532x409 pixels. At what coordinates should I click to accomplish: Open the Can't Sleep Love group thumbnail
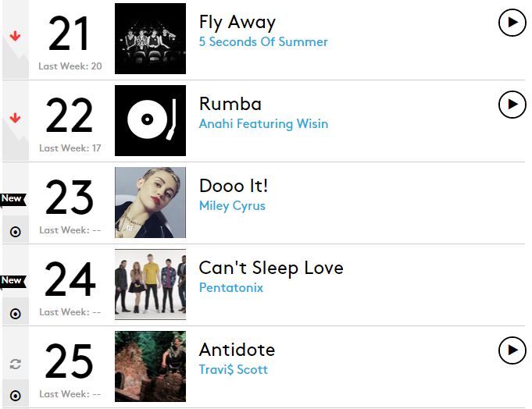click(x=150, y=284)
